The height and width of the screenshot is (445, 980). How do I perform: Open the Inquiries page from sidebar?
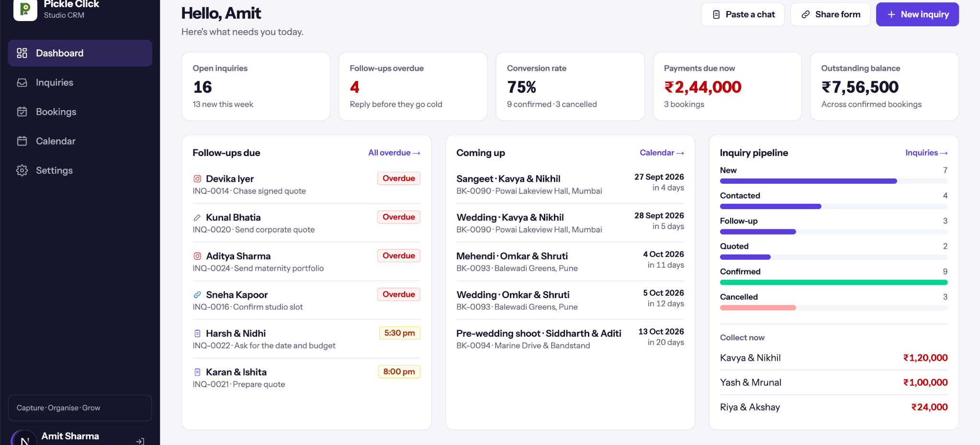click(80, 82)
